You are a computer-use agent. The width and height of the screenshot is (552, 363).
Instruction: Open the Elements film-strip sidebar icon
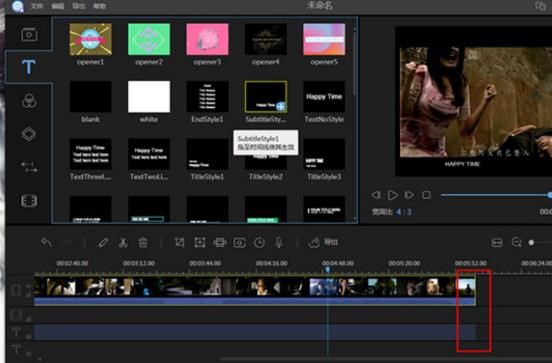coord(29,201)
